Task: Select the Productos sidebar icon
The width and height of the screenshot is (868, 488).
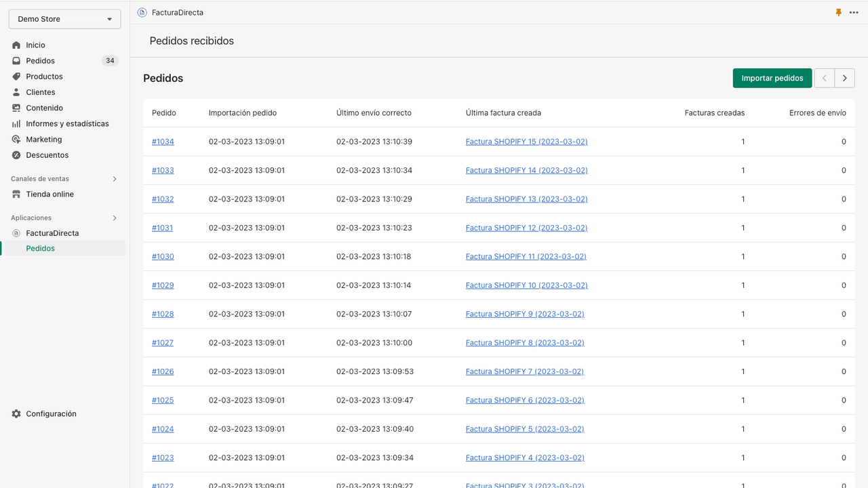Action: point(16,76)
